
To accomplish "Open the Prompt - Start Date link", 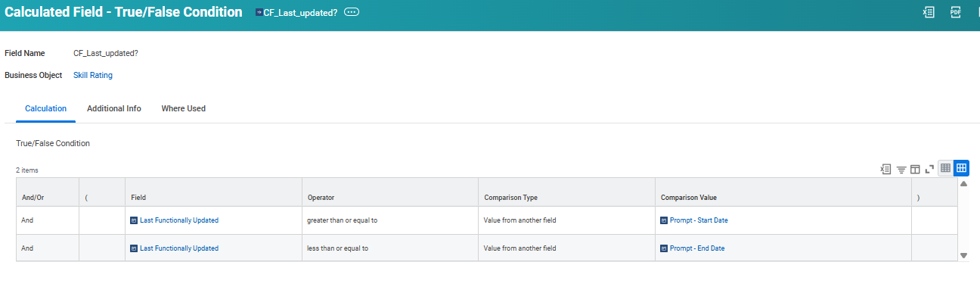I will coord(699,220).
